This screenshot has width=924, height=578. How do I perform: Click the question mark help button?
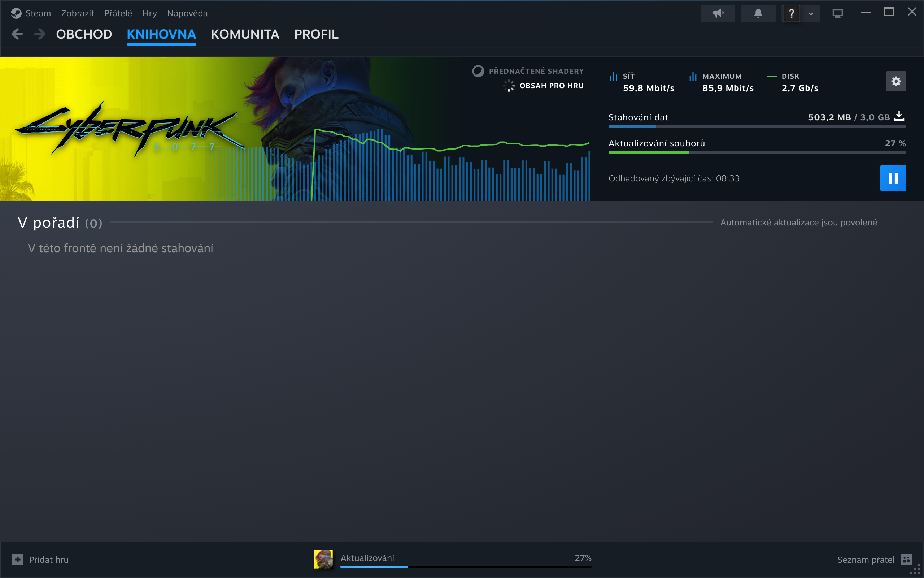(792, 13)
